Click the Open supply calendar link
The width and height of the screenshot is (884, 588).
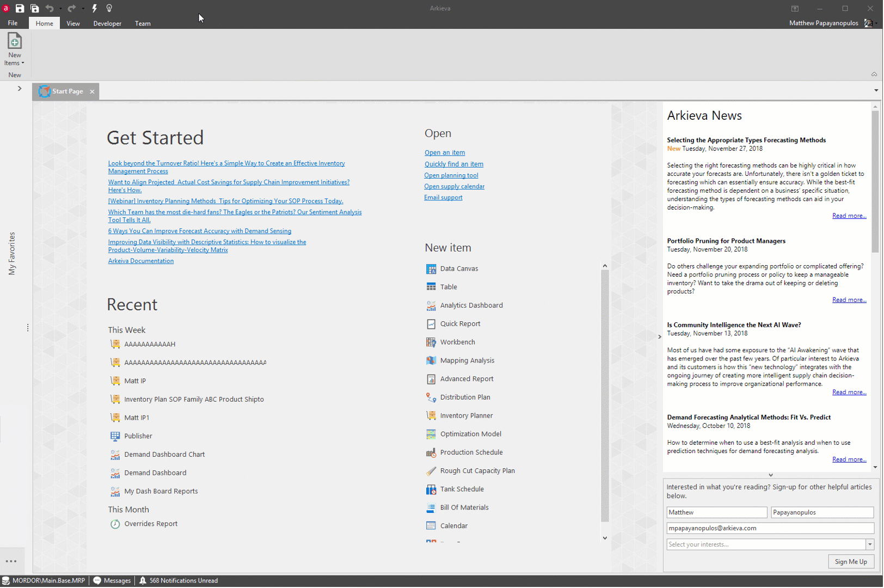[x=454, y=187]
